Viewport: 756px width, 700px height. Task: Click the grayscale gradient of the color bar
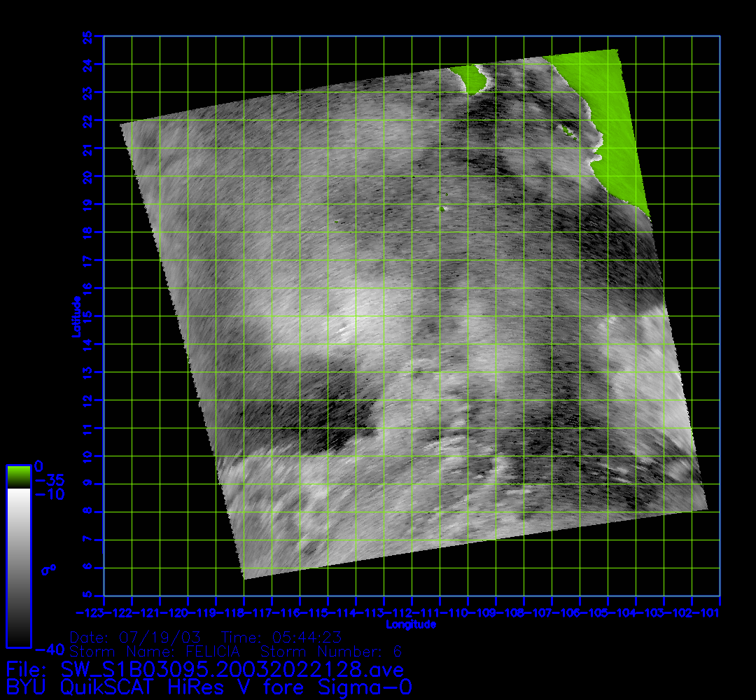(x=18, y=567)
